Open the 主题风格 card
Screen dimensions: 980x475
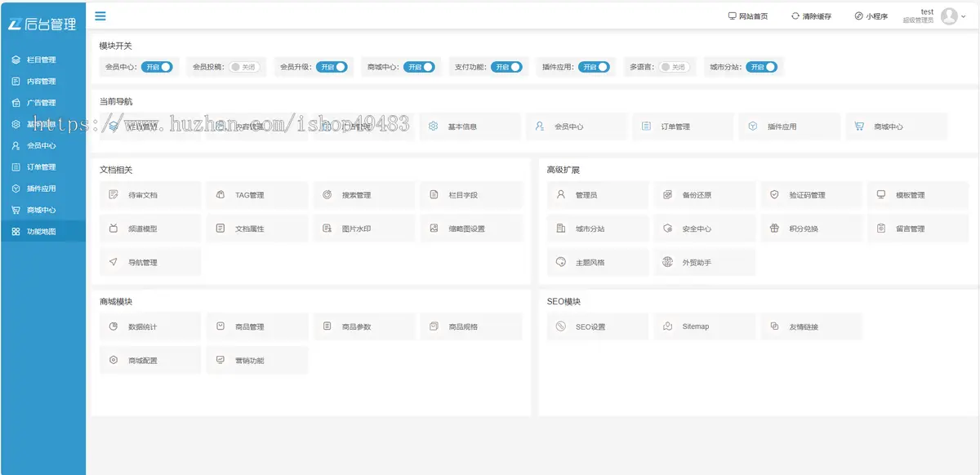coord(598,262)
